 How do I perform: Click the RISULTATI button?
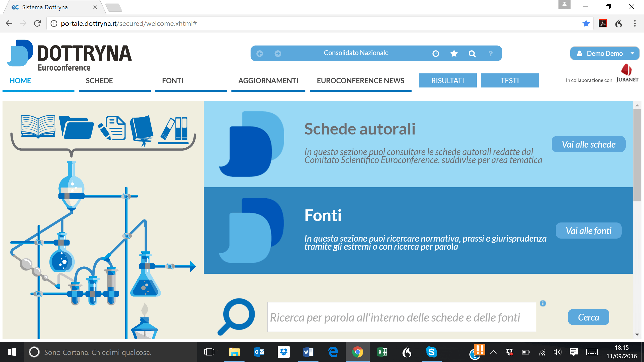point(448,81)
